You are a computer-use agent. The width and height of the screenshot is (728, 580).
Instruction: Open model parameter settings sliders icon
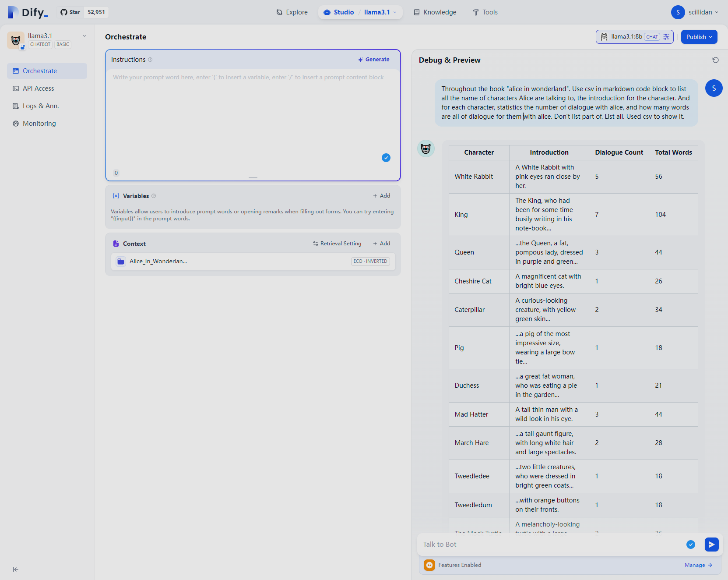tap(666, 37)
